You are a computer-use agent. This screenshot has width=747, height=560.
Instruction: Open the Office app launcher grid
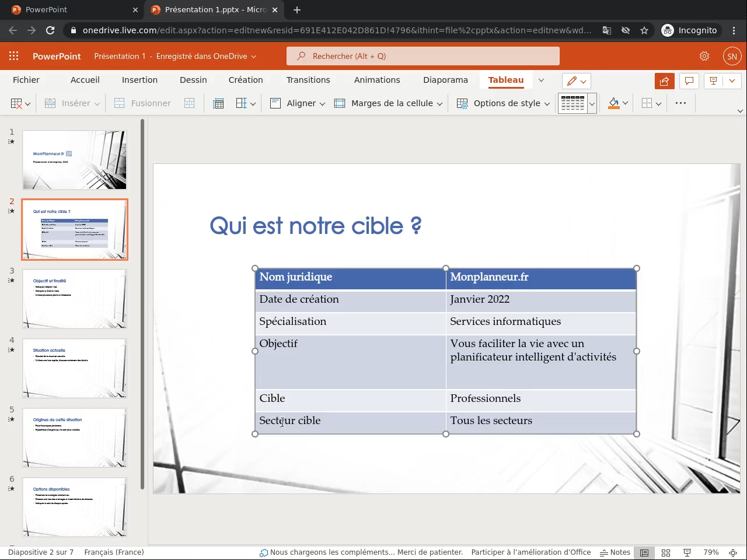14,56
